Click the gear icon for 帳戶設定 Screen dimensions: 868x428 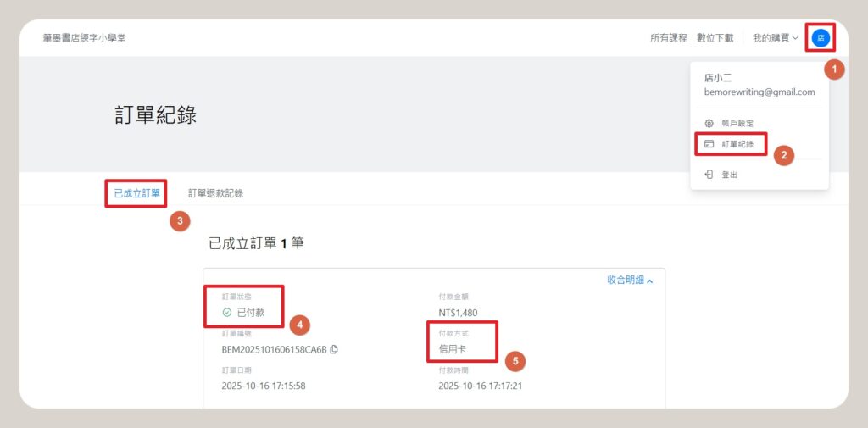[x=709, y=124]
